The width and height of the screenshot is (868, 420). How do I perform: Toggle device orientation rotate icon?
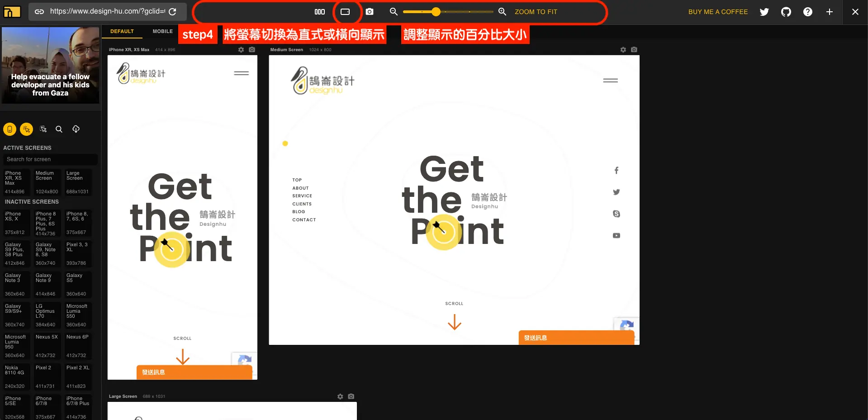pos(345,12)
